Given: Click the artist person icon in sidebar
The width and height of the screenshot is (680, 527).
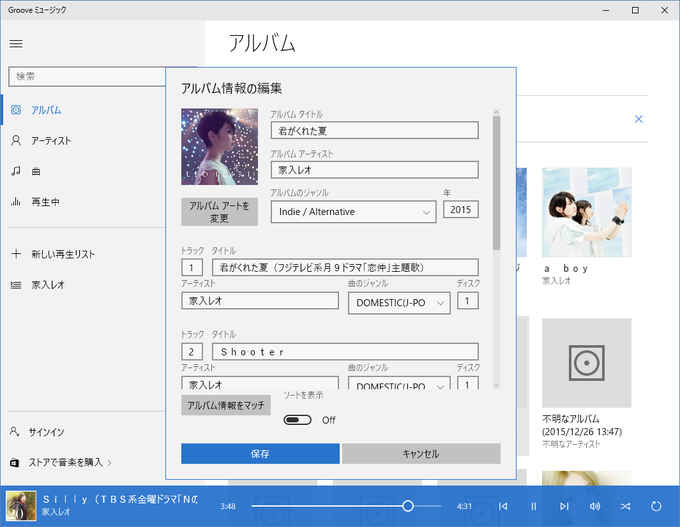Looking at the screenshot, I should tap(16, 141).
